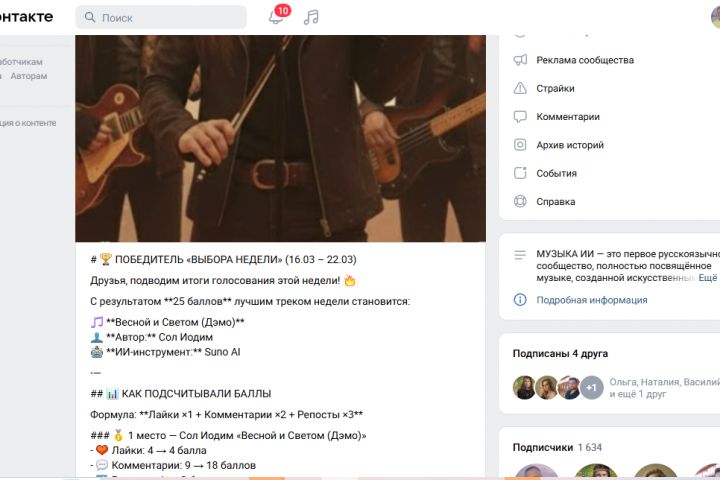
Task: Open the Страйки menu item
Action: click(x=555, y=89)
